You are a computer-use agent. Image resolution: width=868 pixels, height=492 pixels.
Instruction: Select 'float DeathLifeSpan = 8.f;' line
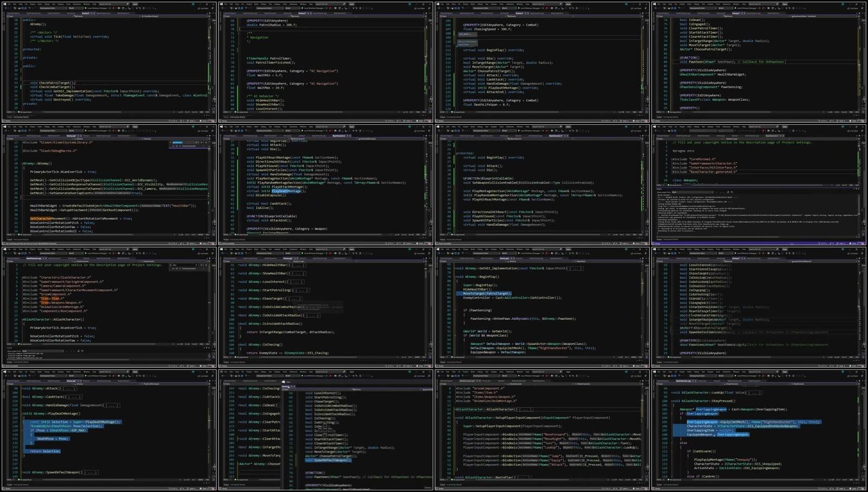pyautogui.click(x=486, y=104)
